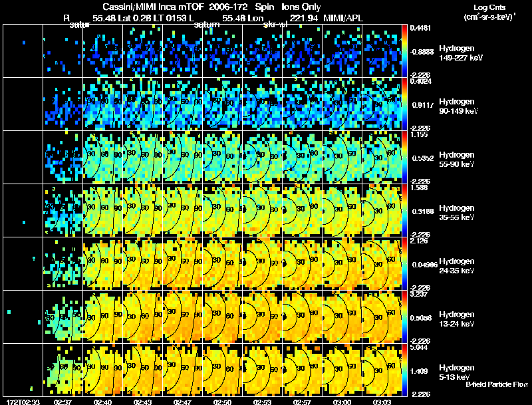532x405 pixels.
Task: Click the color scale value 1.155
Action: [x=419, y=134]
